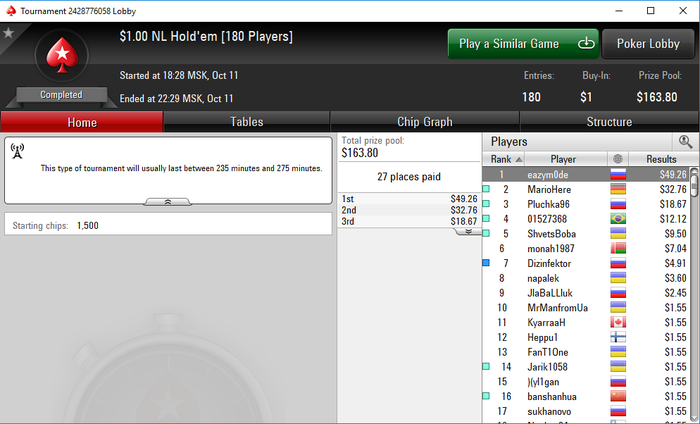Sort players by the Rank column
The height and width of the screenshot is (424, 700).
pyautogui.click(x=504, y=159)
